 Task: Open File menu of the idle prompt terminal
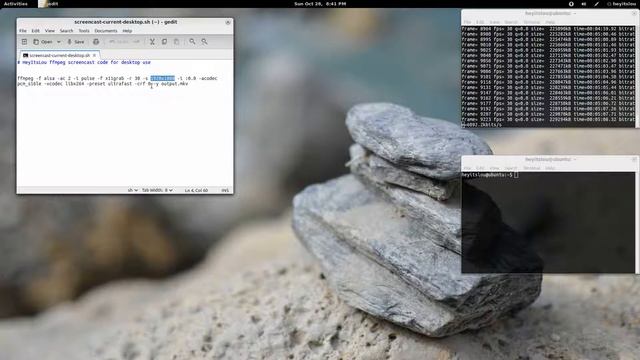(467, 168)
